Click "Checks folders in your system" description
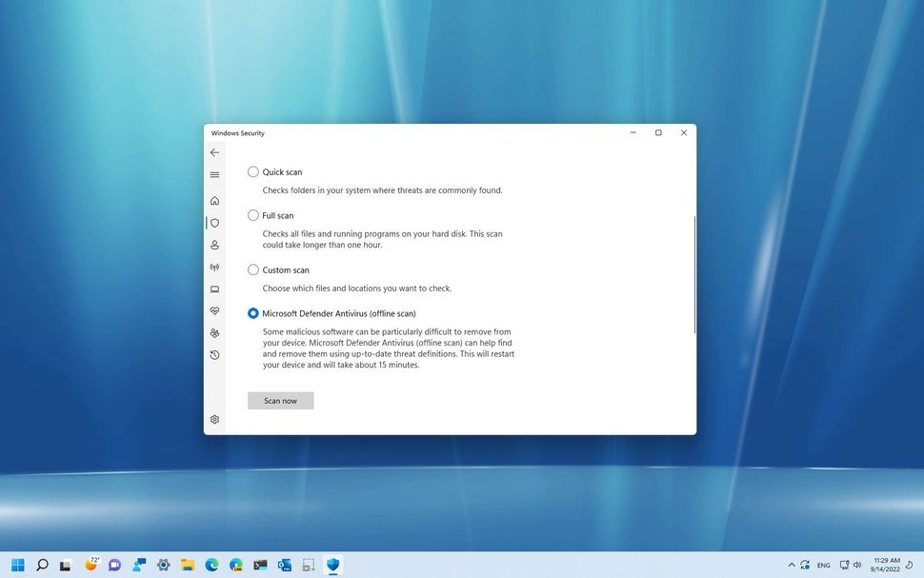The width and height of the screenshot is (924, 578). click(382, 190)
